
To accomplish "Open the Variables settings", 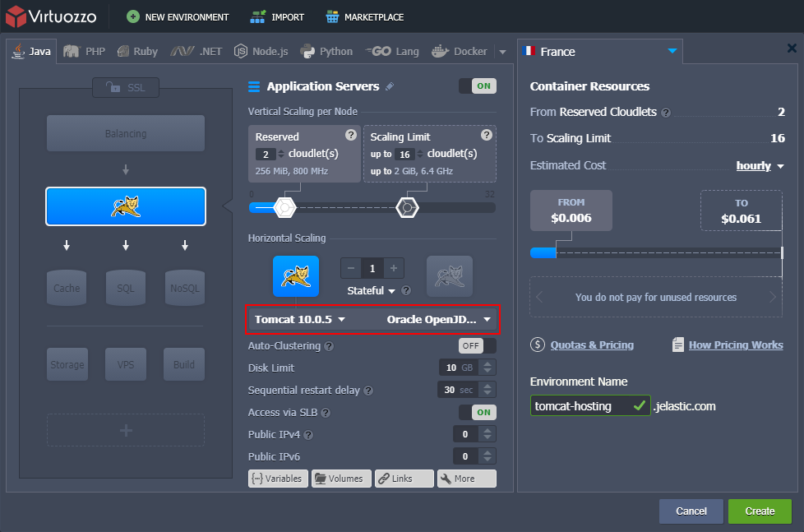I will tap(279, 478).
